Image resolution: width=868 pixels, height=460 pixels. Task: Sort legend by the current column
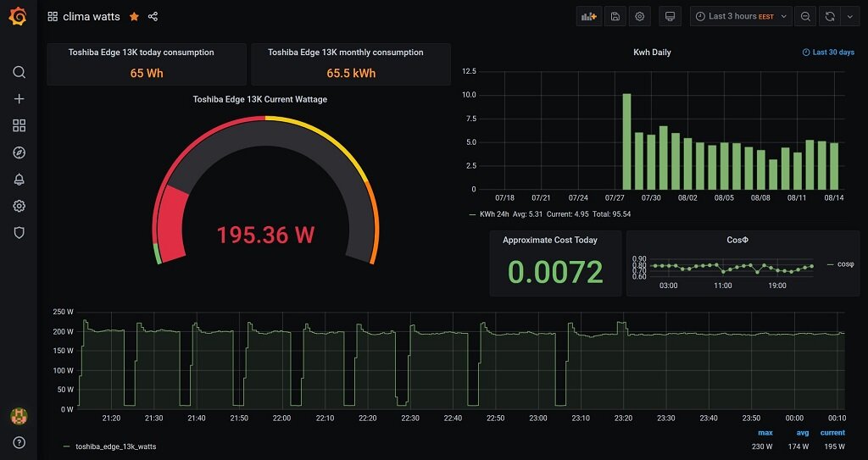(832, 433)
